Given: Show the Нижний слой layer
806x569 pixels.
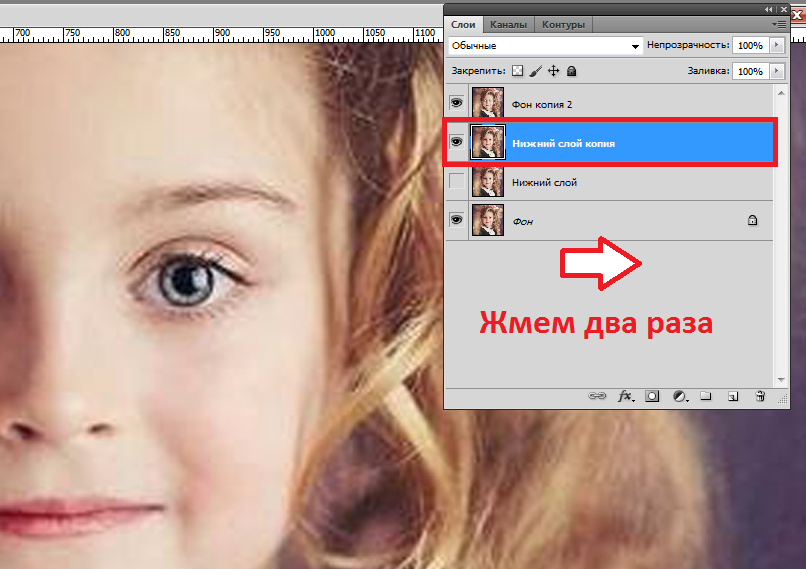Looking at the screenshot, I should (x=456, y=181).
